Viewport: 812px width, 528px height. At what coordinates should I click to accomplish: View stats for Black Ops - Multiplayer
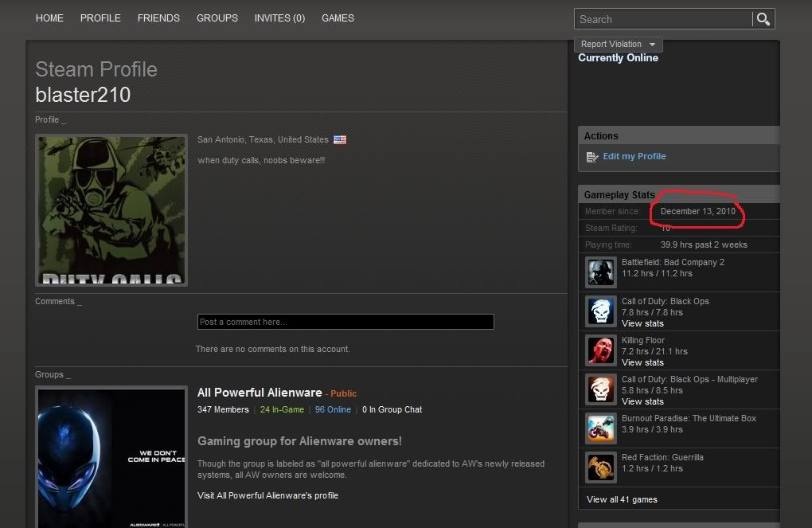coord(642,401)
